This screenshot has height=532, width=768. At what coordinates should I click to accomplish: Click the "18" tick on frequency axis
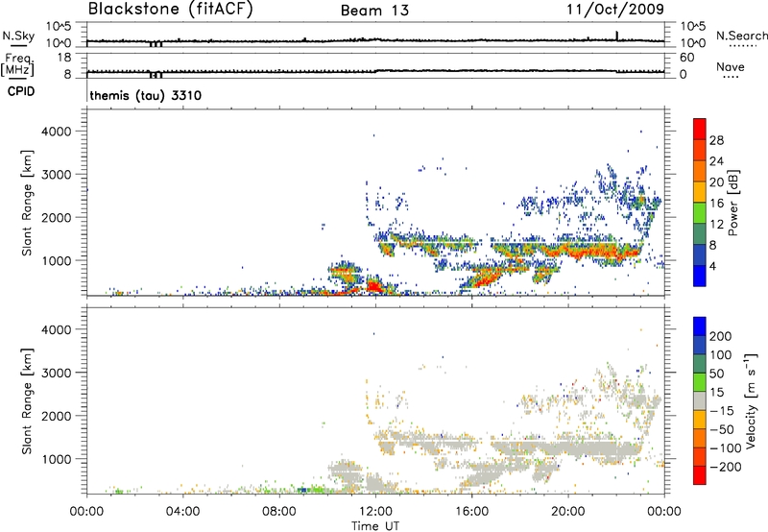[64, 58]
